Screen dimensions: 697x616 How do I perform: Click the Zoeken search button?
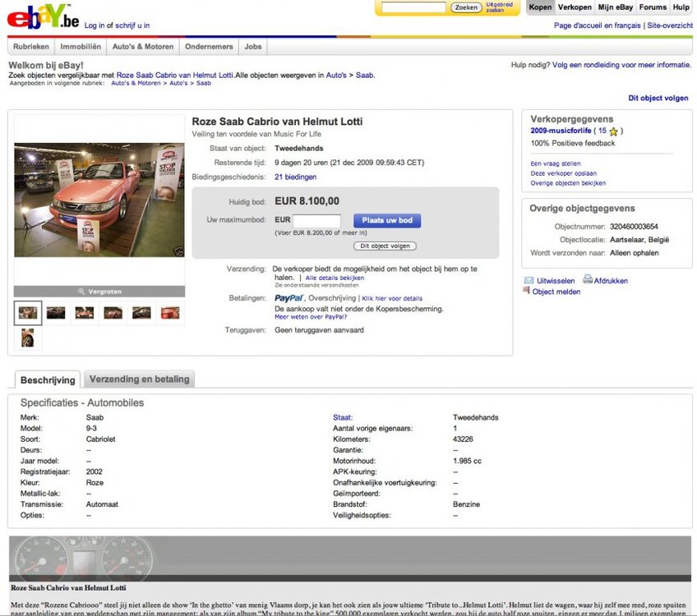(466, 7)
